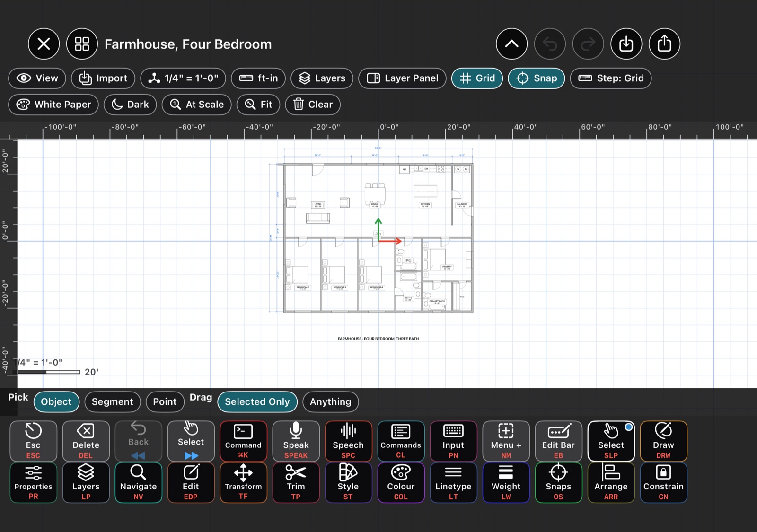Select the Draw DRW tool tile
Image resolution: width=757 pixels, height=532 pixels.
(663, 441)
